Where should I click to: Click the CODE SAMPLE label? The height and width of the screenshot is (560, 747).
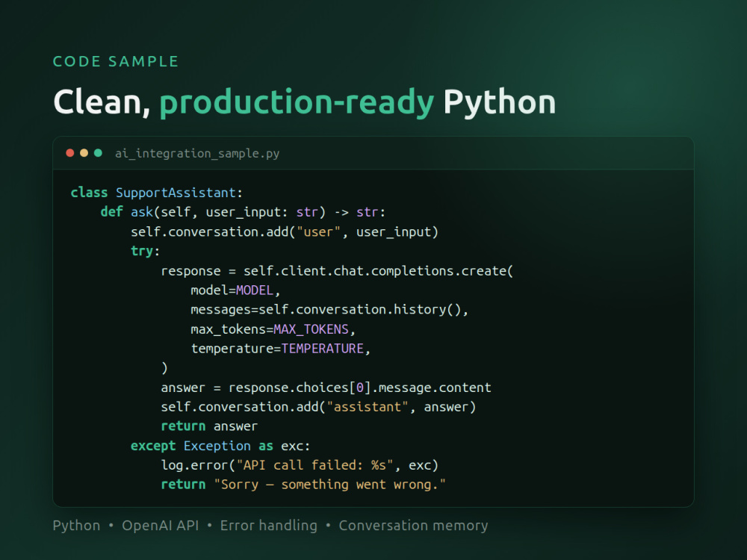pos(116,61)
